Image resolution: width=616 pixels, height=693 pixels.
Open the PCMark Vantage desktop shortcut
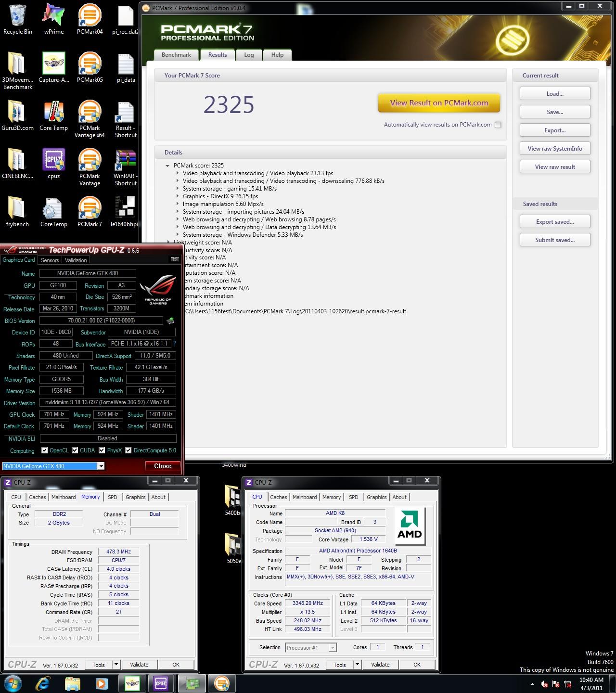pyautogui.click(x=90, y=167)
